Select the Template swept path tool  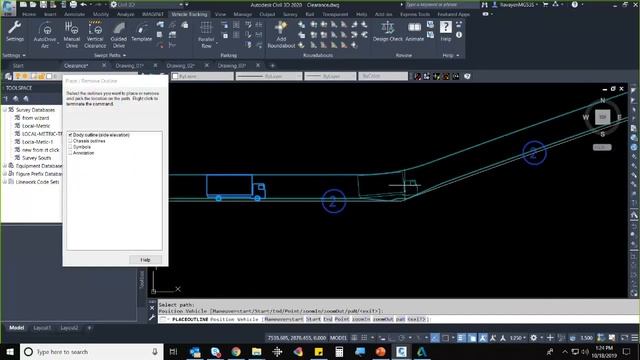point(142,32)
